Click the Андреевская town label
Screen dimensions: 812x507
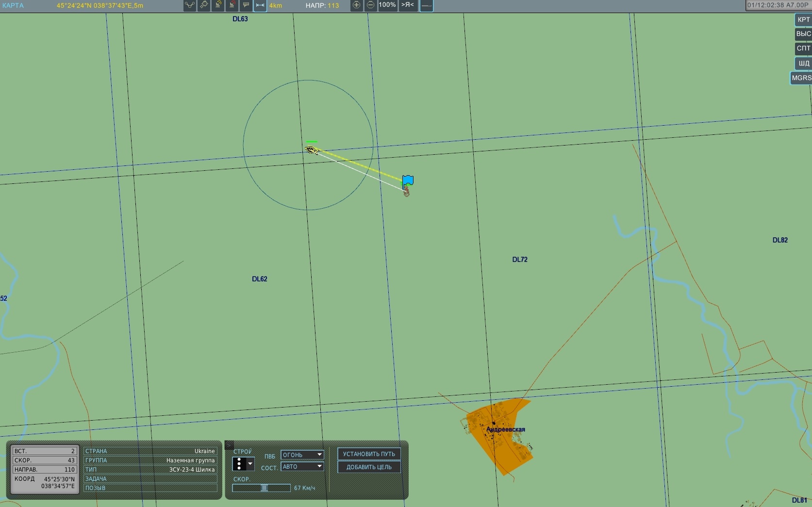click(506, 429)
